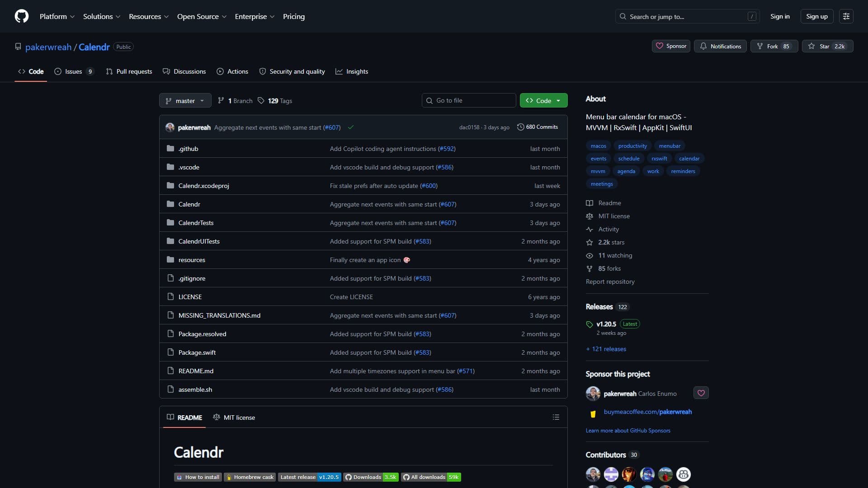Open the MISSING_TRANSLATIONS.md file
The image size is (868, 488).
coord(219,315)
